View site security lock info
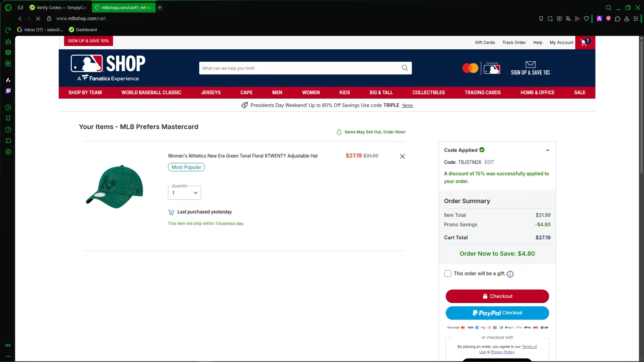 pyautogui.click(x=49, y=18)
